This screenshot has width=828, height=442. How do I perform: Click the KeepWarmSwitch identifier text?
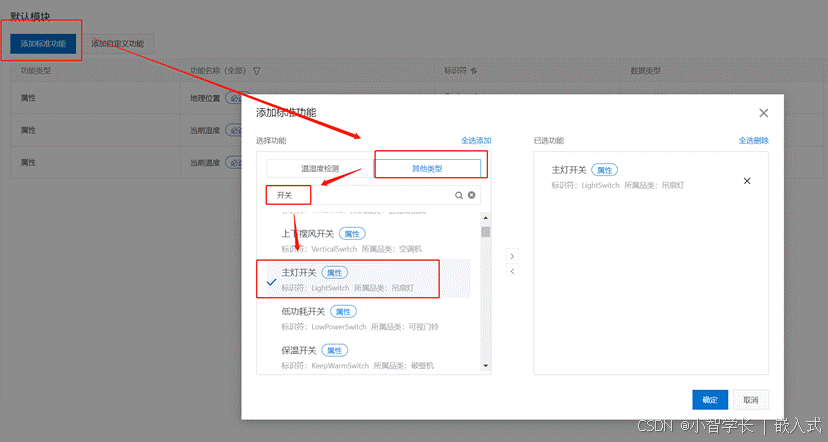click(x=340, y=365)
